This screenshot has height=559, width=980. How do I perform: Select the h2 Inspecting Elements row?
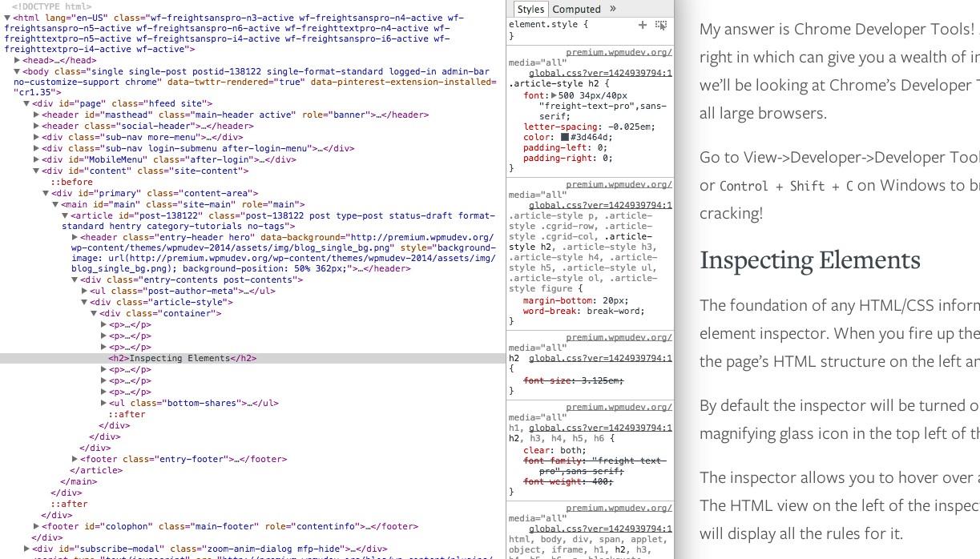[252, 359]
